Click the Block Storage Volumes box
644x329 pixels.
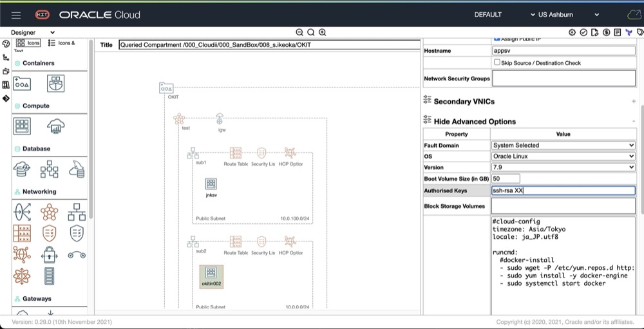point(563,206)
